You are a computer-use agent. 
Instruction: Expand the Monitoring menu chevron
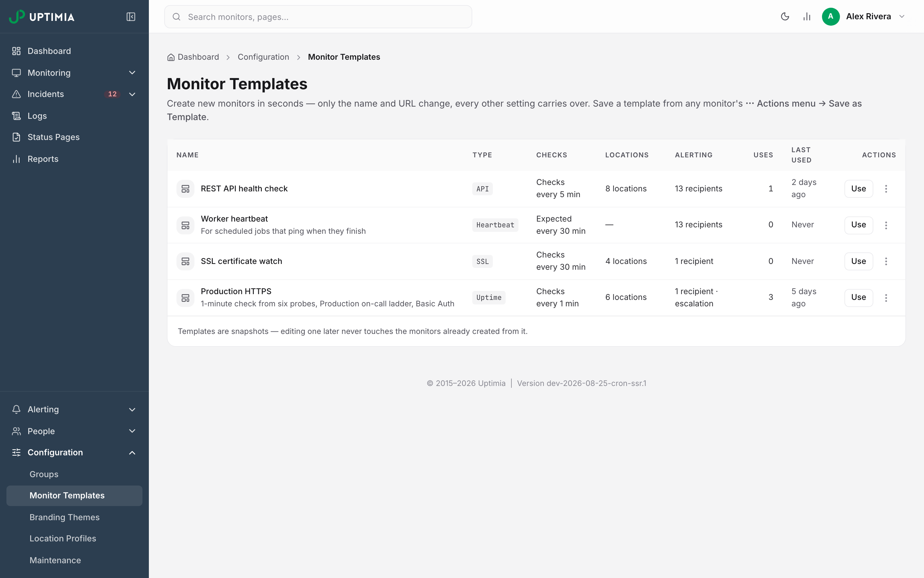(x=132, y=73)
